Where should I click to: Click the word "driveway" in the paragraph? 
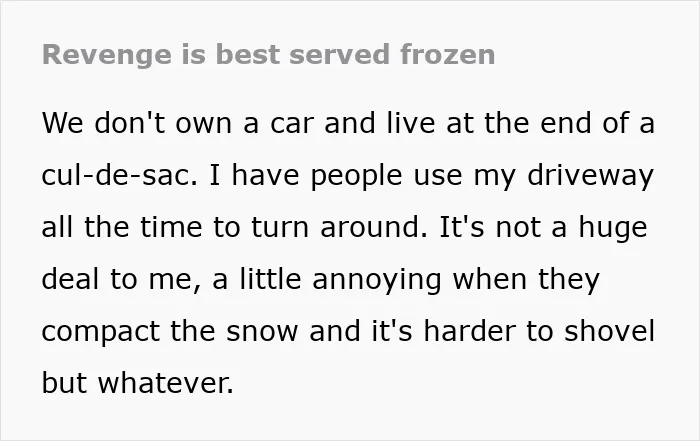(590, 177)
